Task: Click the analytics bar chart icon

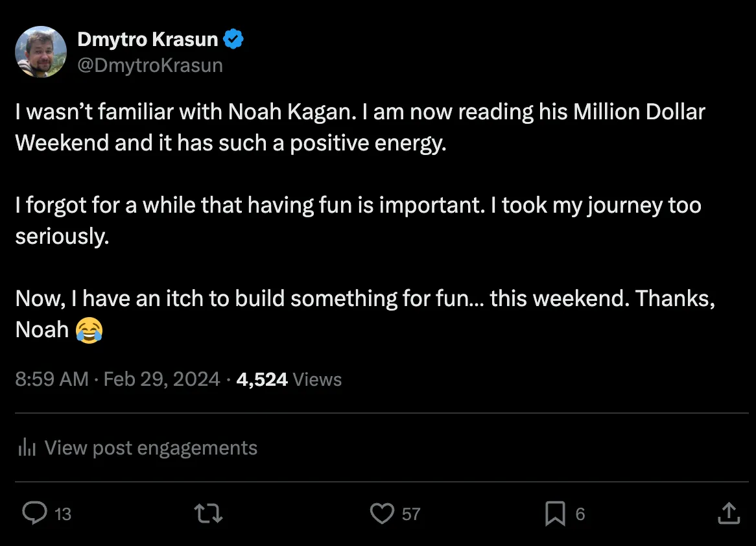Action: (x=26, y=447)
